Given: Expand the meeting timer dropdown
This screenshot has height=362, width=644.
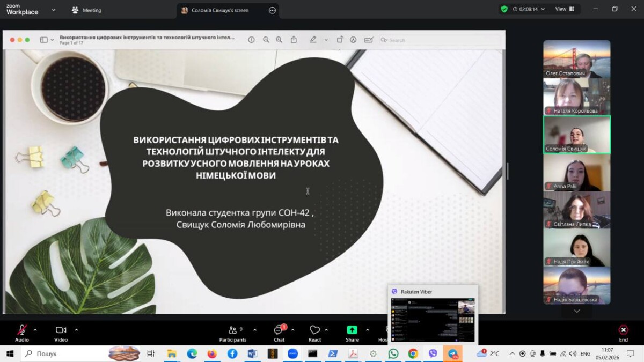Looking at the screenshot, I should (x=543, y=9).
